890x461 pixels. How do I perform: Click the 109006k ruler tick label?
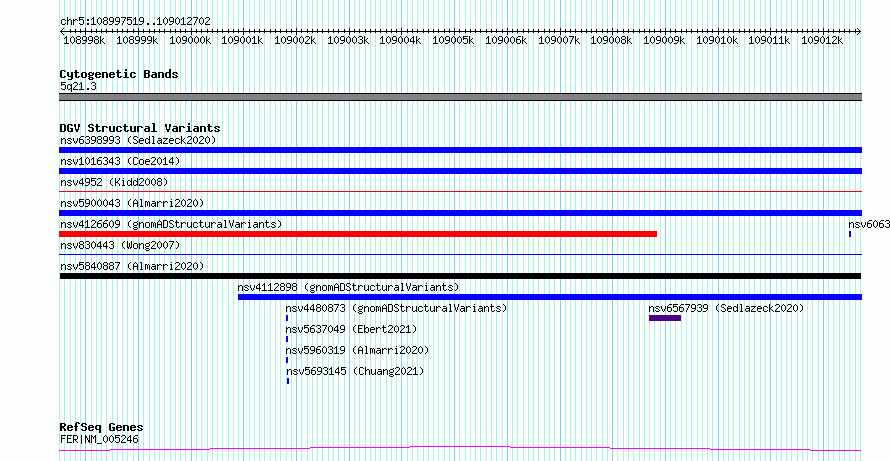[506, 40]
